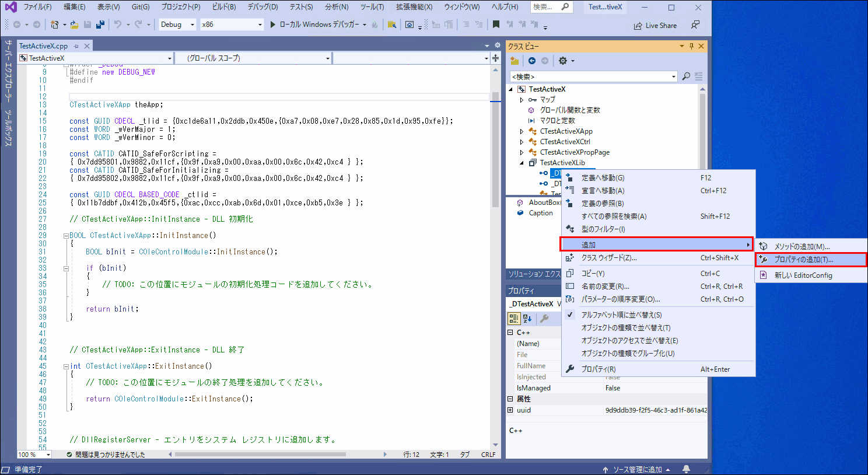Open the 100% zoom dropdown

pyautogui.click(x=48, y=455)
